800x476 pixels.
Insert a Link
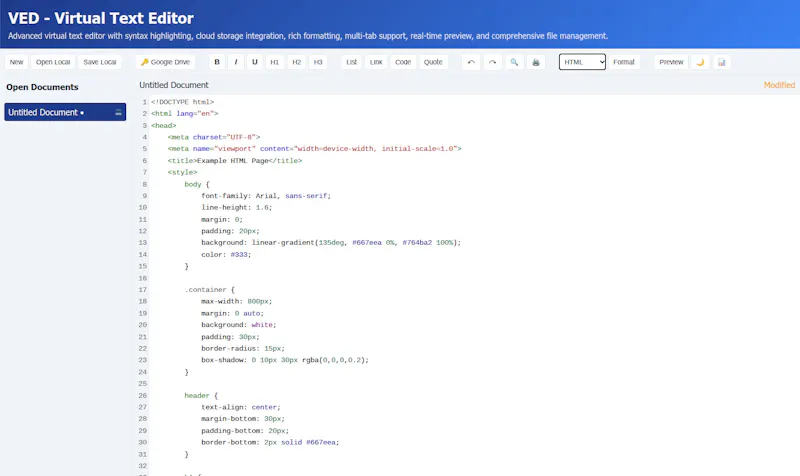point(376,62)
